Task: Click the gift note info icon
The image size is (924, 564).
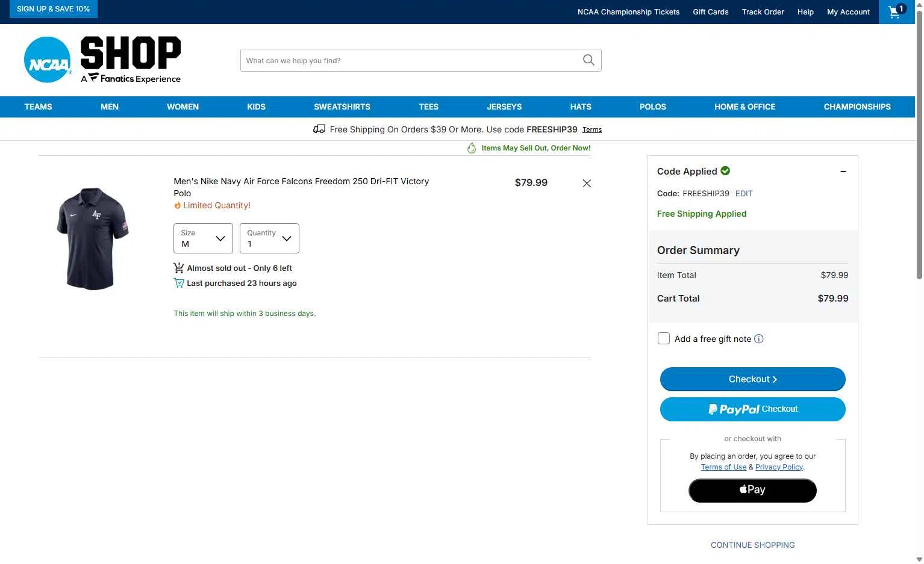Action: pyautogui.click(x=759, y=339)
